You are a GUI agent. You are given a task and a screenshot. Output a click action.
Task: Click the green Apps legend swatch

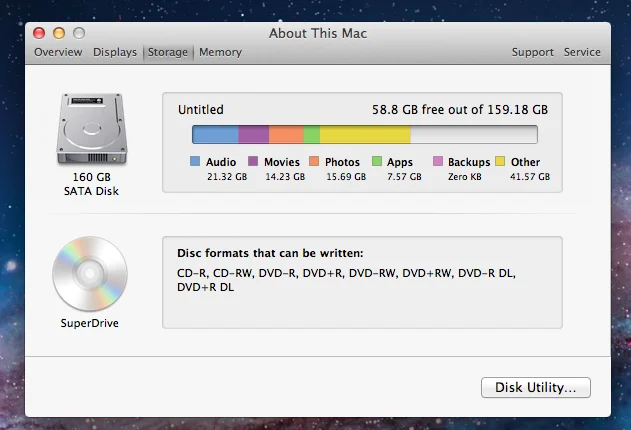pyautogui.click(x=377, y=161)
